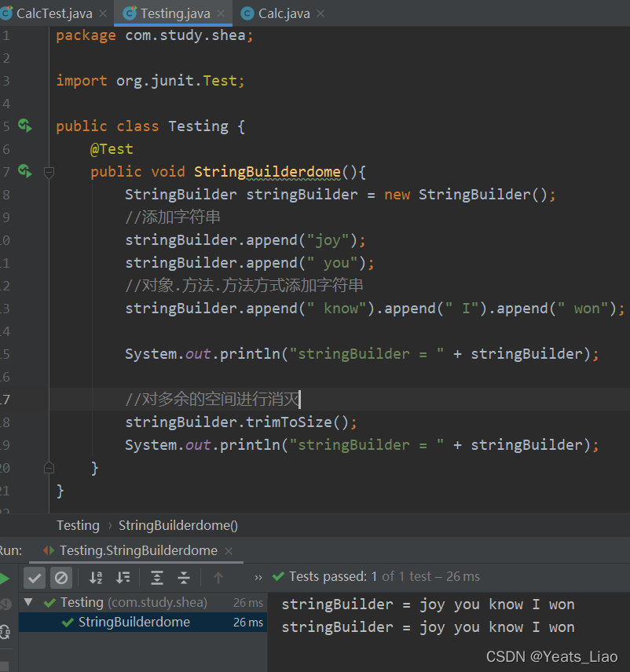Sort tests alphabetically
The height and width of the screenshot is (672, 630).
[96, 578]
